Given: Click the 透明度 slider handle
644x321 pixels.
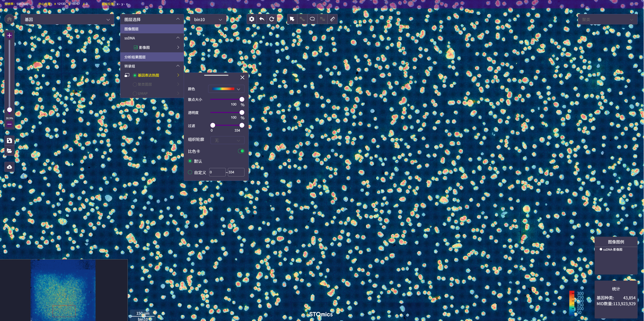Looking at the screenshot, I should tap(242, 113).
